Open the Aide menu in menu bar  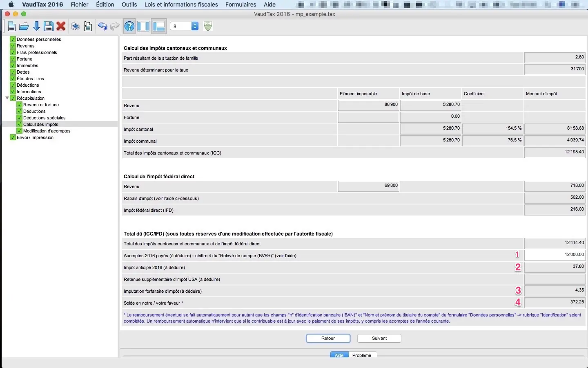coord(269,4)
